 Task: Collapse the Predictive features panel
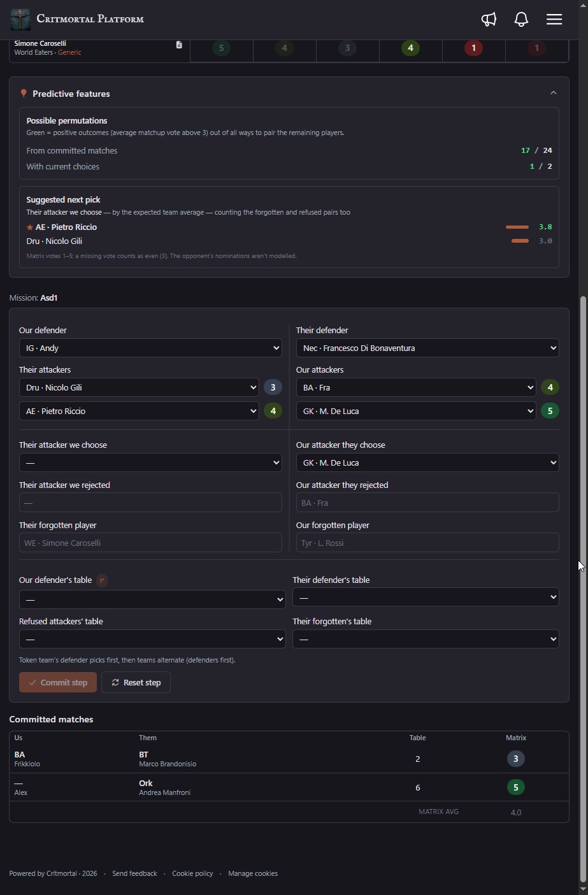click(554, 93)
